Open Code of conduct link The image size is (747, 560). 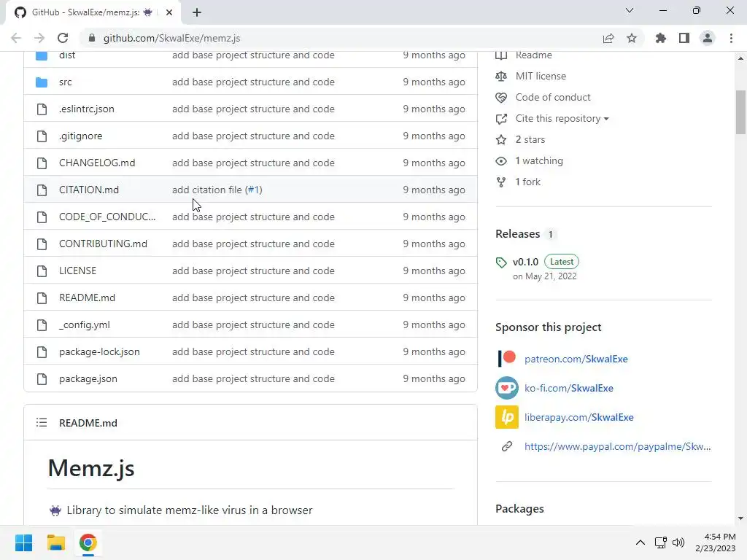553,97
